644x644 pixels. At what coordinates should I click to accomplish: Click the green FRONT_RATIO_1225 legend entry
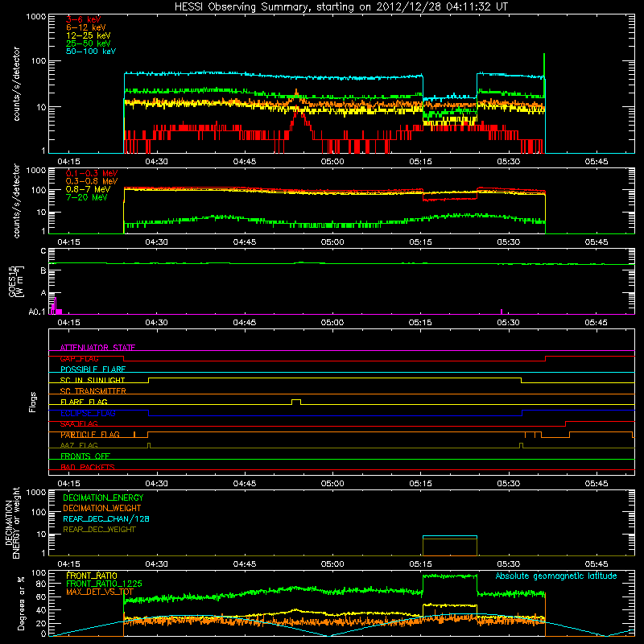click(x=104, y=584)
